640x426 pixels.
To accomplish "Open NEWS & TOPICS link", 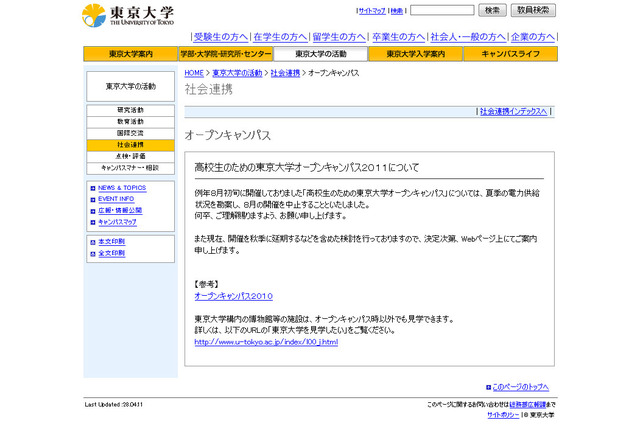I will [x=122, y=188].
